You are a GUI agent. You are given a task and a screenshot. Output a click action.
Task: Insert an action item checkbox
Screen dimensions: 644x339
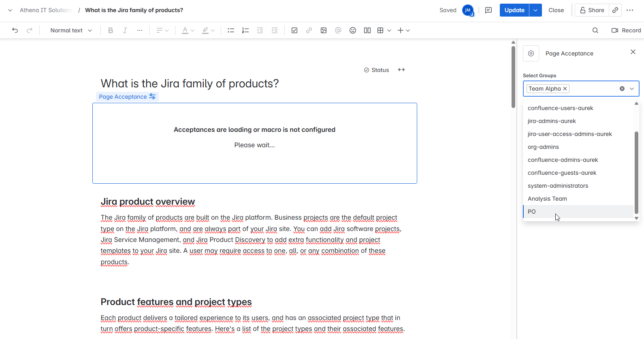294,30
